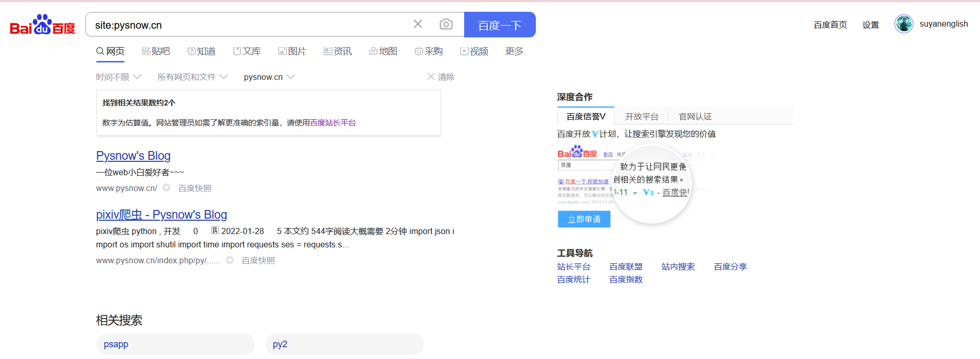Image resolution: width=980 pixels, height=359 pixels.
Task: Open the 设置 menu
Action: (870, 25)
